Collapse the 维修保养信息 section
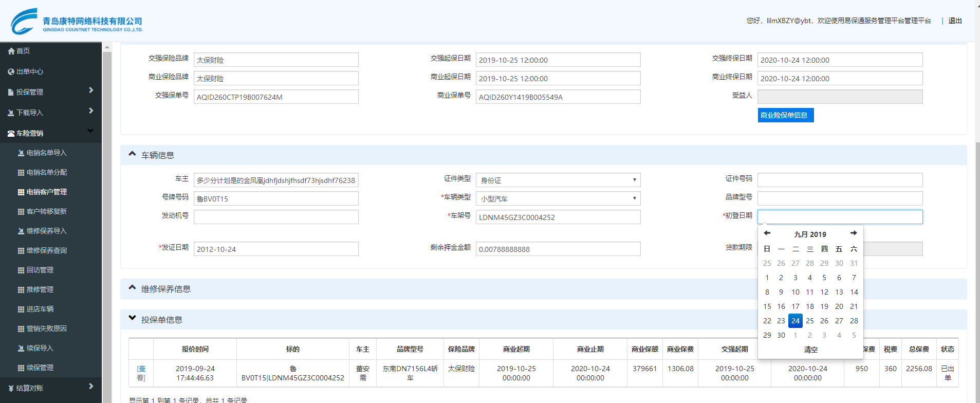Image resolution: width=980 pixels, height=403 pixels. point(133,288)
